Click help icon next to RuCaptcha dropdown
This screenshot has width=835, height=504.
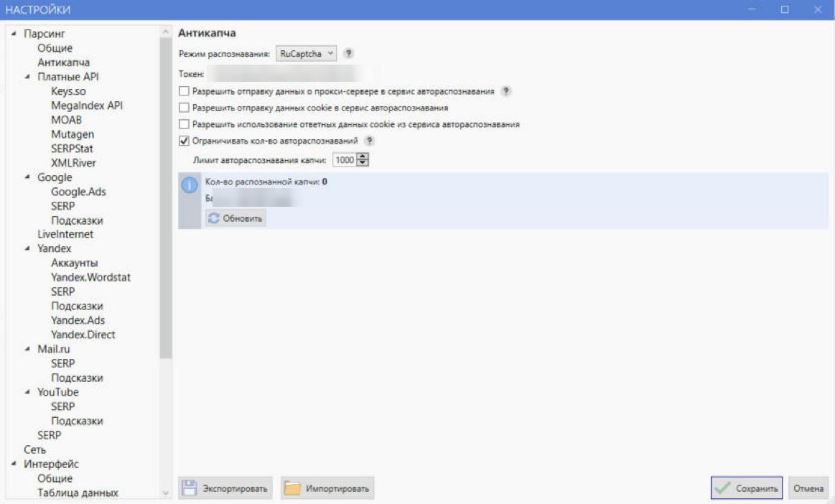348,53
